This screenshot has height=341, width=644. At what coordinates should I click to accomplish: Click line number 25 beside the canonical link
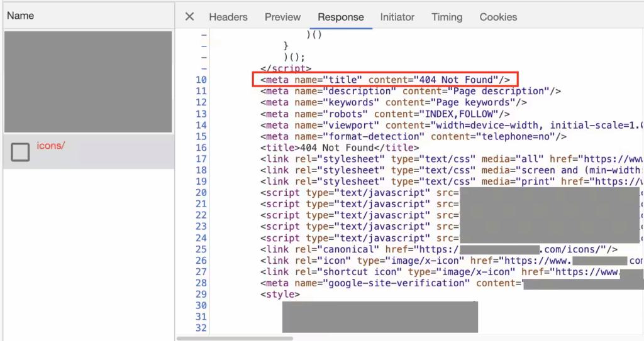[201, 249]
